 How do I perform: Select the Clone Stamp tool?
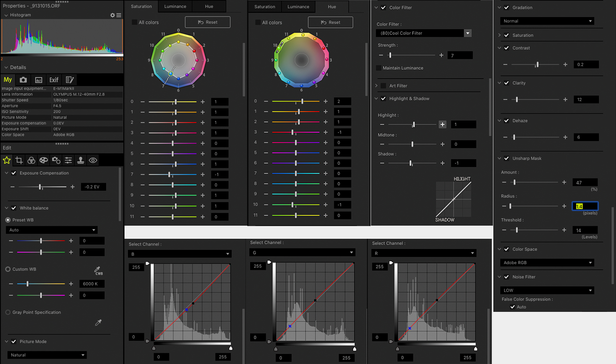point(80,160)
